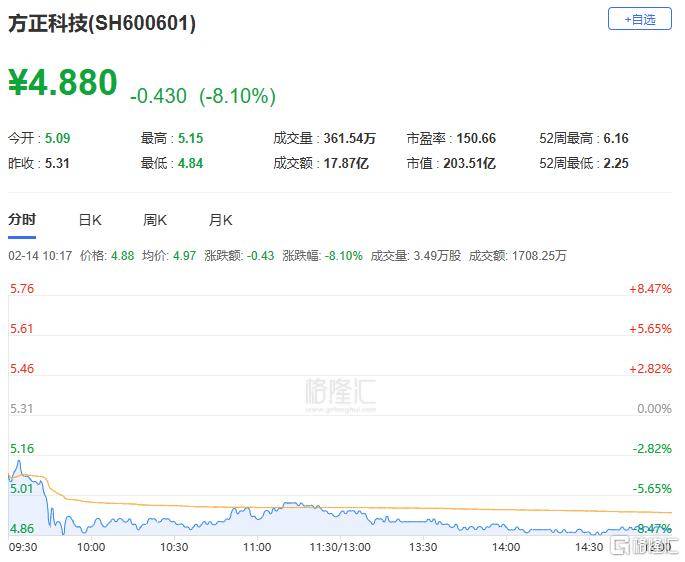685x562 pixels.
Task: Click the 14:30 time axis label
Action: click(589, 547)
